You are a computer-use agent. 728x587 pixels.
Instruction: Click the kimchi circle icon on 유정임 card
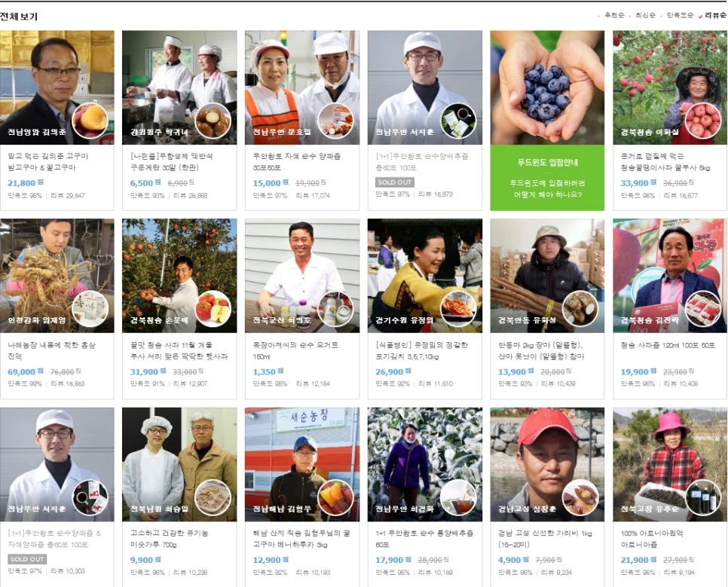point(458,309)
